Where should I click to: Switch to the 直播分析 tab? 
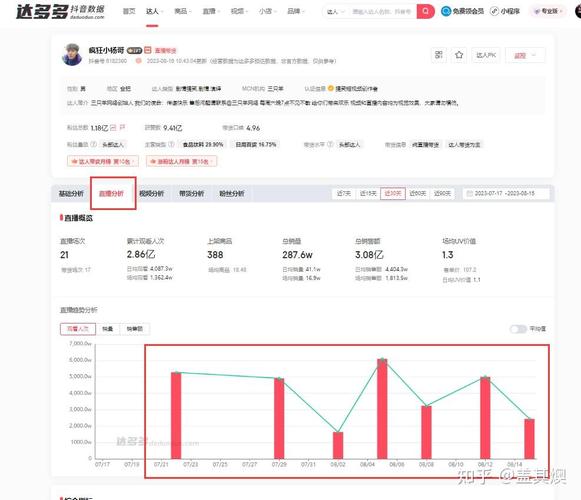(111, 193)
